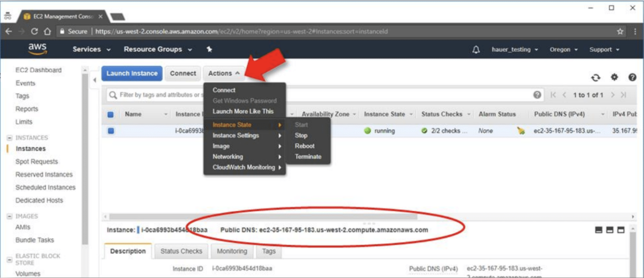Collapse the IMAGES sidebar section
644x278 pixels.
point(9,216)
